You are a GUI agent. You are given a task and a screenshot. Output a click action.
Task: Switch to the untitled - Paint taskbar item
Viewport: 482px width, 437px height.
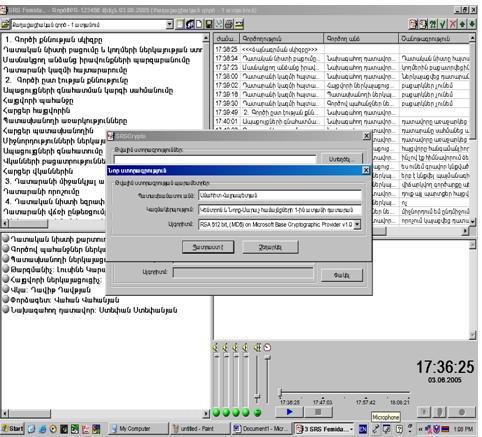tap(200, 429)
